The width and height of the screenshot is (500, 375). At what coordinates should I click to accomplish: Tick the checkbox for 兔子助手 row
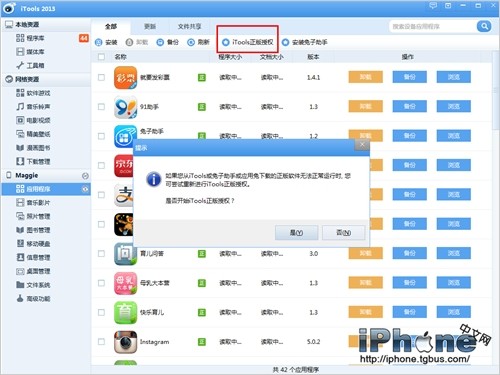(x=101, y=136)
